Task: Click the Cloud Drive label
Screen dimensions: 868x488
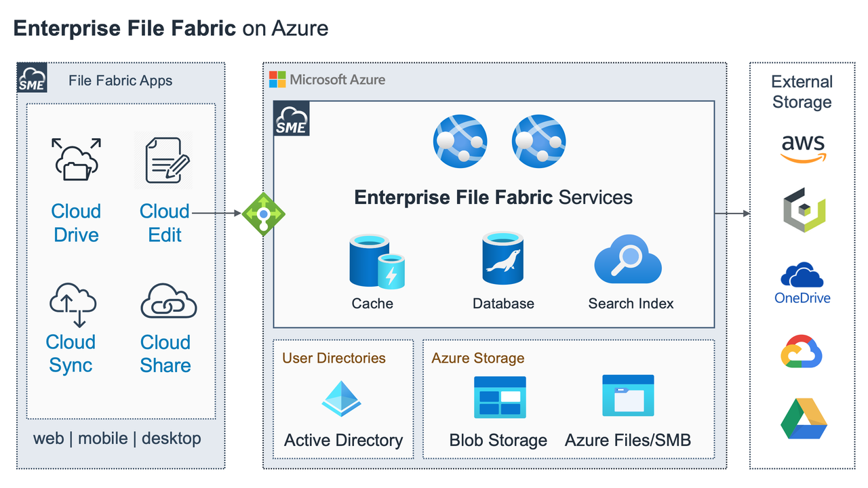Action: pos(76,223)
